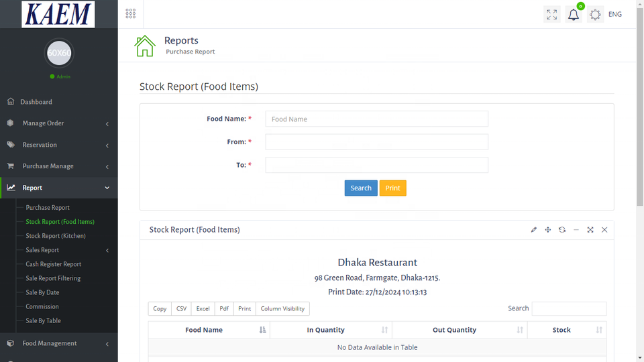Open the Dashboard menu item
Screen dimensions: 644x362
pyautogui.click(x=36, y=102)
